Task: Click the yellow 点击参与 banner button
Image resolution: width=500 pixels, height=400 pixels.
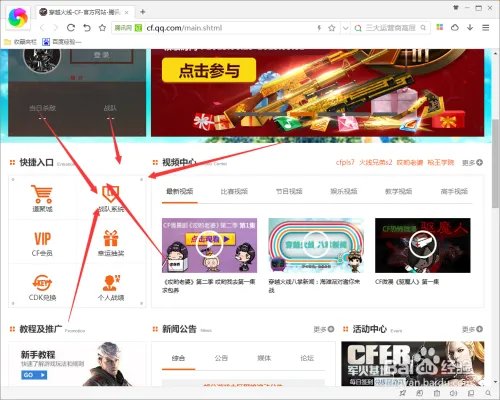Action: tap(209, 70)
